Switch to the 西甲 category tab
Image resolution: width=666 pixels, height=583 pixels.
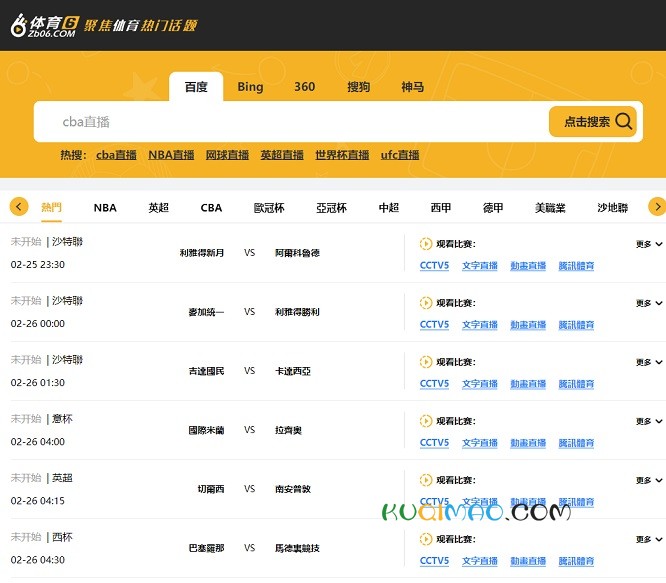point(440,208)
